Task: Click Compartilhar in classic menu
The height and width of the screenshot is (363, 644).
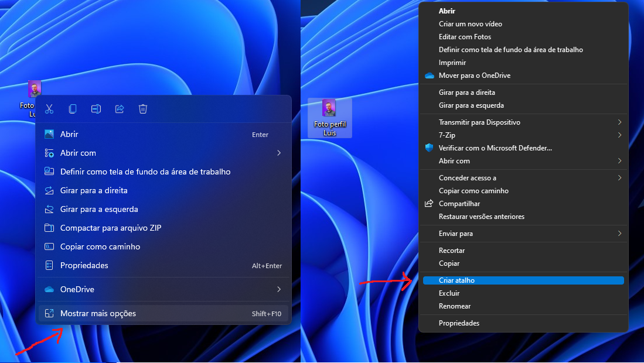Action: 459,204
